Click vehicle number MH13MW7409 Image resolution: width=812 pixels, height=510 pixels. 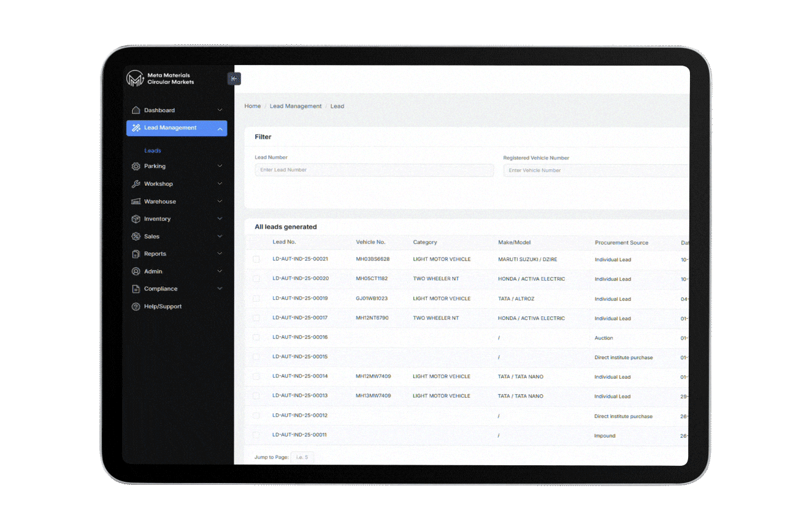[373, 396]
